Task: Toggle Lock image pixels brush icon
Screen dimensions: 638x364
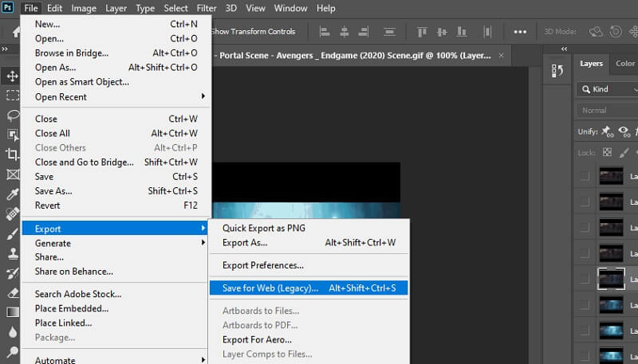Action: (624, 152)
